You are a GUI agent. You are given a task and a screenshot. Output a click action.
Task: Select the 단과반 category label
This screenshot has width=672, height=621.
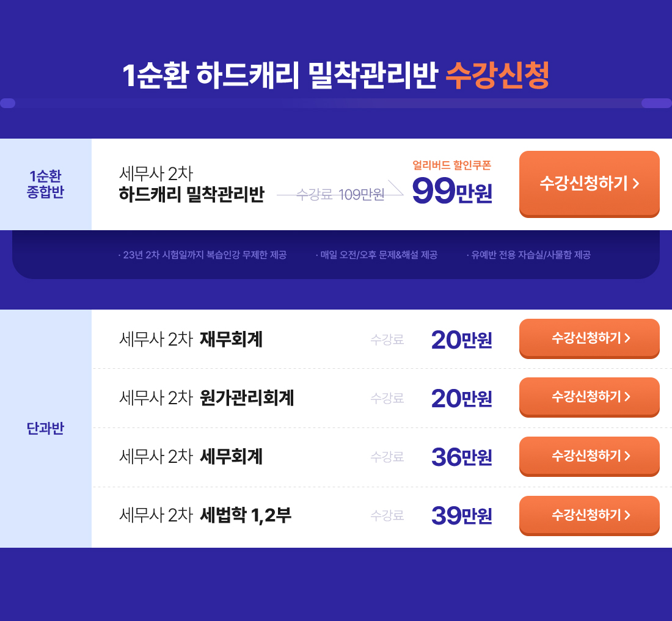[x=45, y=428]
